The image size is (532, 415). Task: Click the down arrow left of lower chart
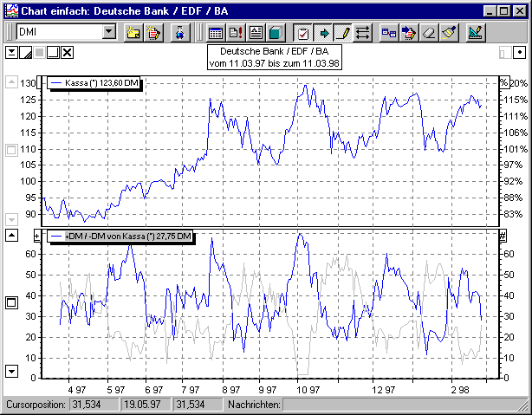click(x=11, y=371)
